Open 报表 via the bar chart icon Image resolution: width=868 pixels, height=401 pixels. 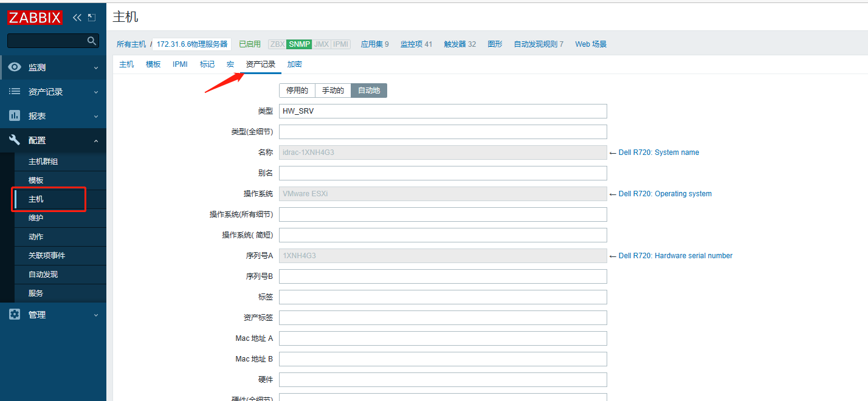tap(13, 116)
